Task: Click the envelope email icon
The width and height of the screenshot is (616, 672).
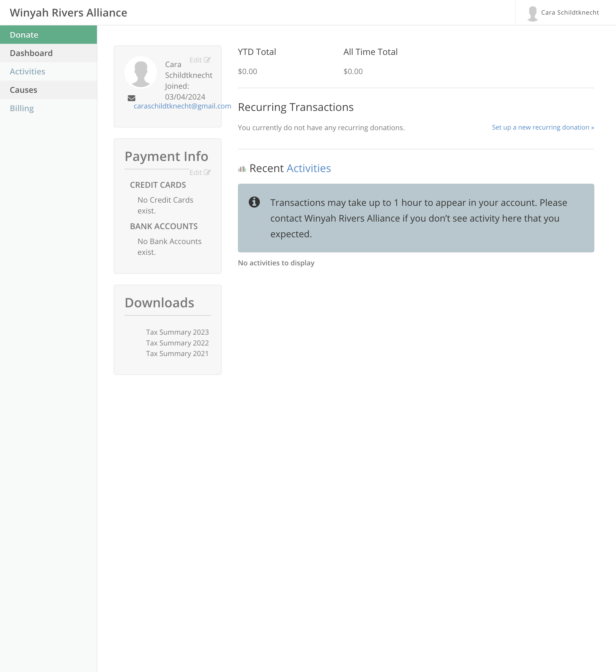Action: (132, 98)
